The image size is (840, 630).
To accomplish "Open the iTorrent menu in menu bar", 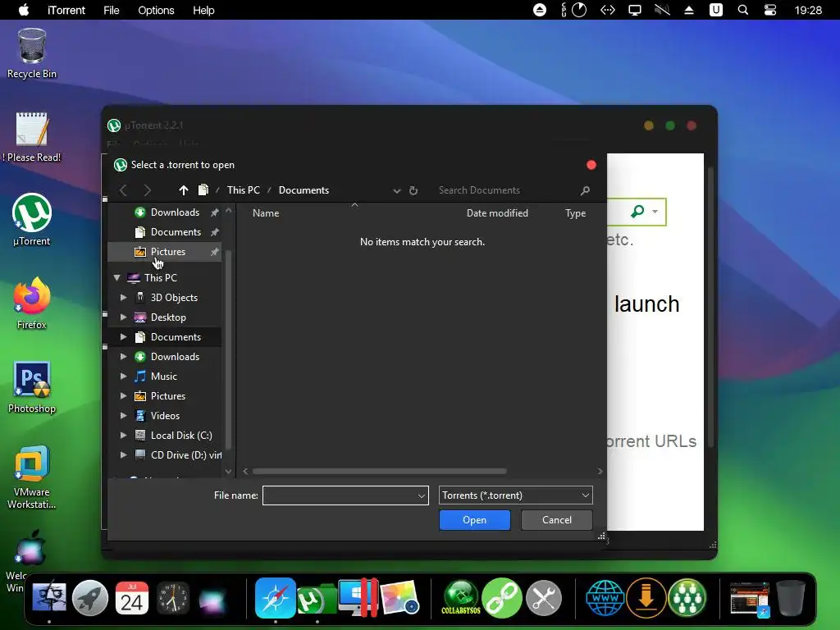I will click(x=66, y=10).
